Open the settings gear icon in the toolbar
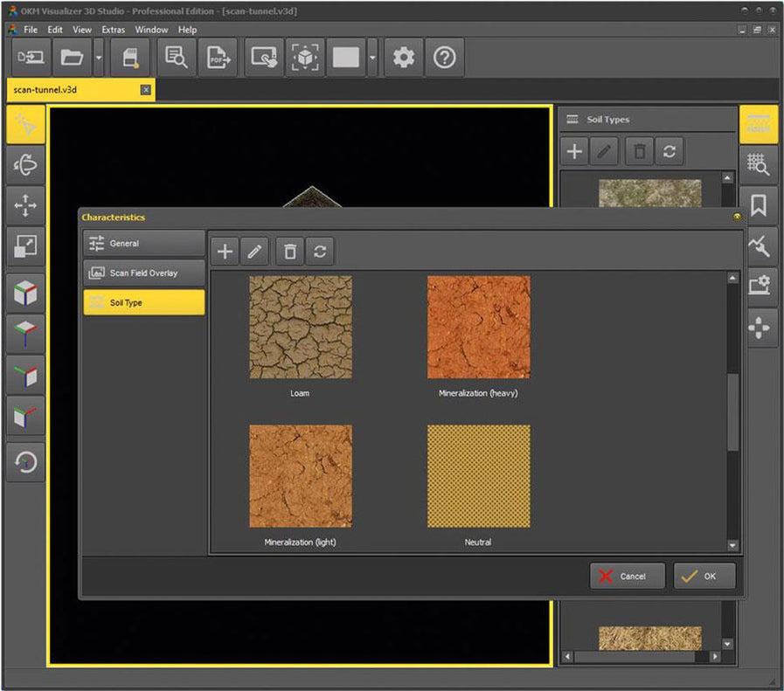 pyautogui.click(x=403, y=57)
